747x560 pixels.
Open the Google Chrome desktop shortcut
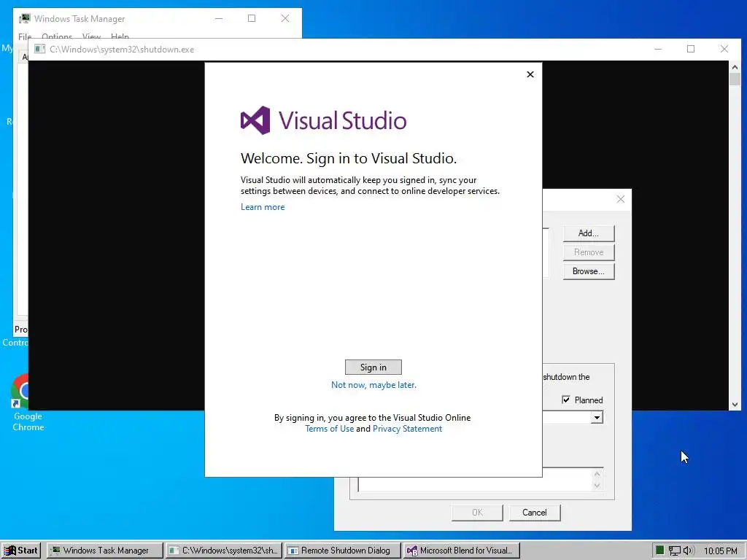click(27, 402)
